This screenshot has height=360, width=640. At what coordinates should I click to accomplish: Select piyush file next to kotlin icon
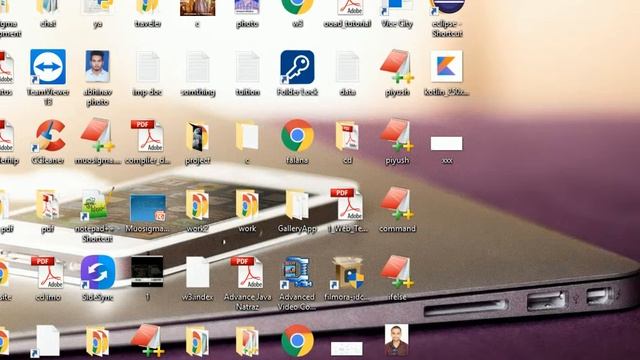[x=397, y=67]
